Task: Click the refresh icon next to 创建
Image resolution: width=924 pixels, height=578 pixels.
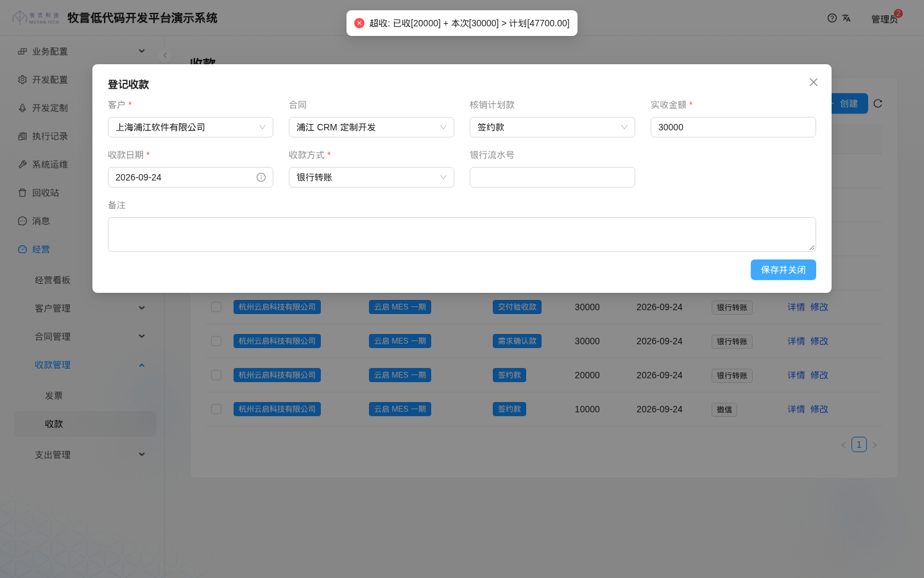Action: (878, 103)
